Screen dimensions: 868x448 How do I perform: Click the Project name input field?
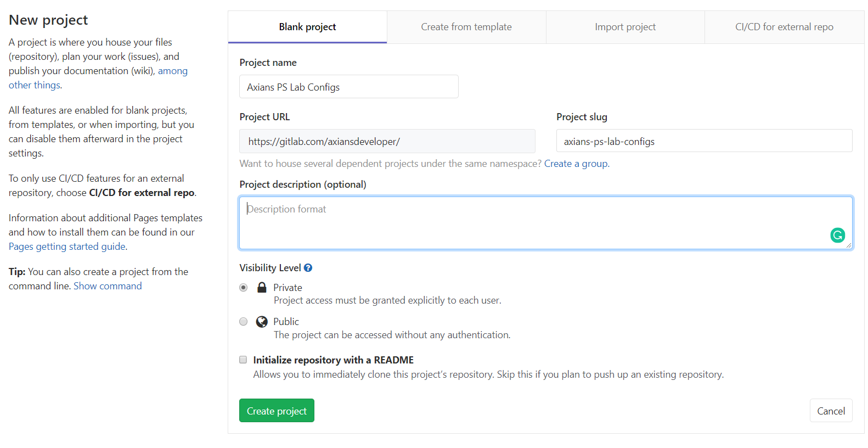point(349,87)
